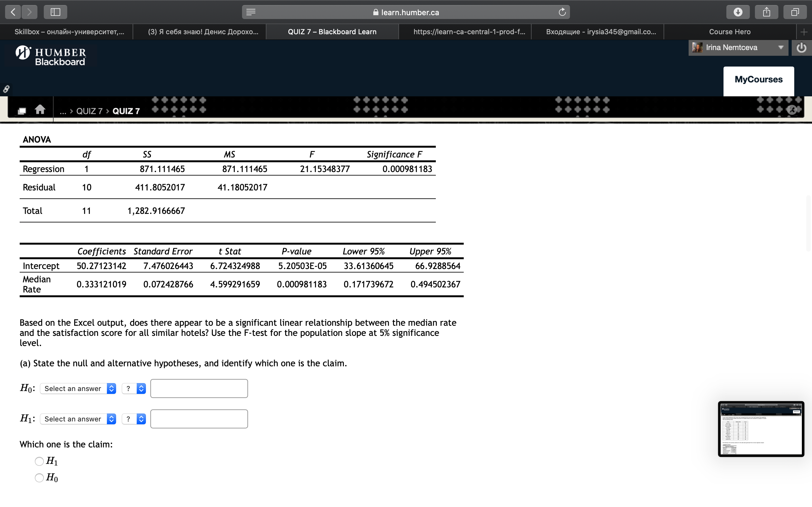The image size is (812, 507).
Task: Navigate back using the browser back arrow
Action: point(12,12)
